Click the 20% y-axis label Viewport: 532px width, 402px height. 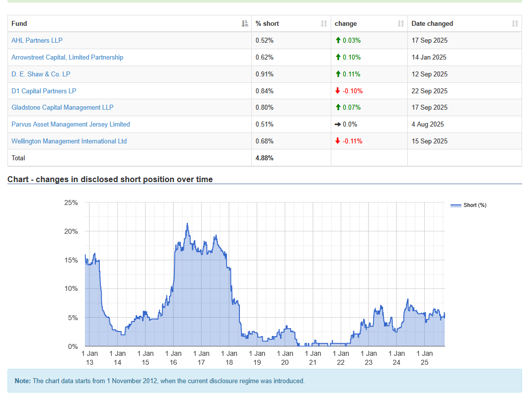click(x=71, y=231)
